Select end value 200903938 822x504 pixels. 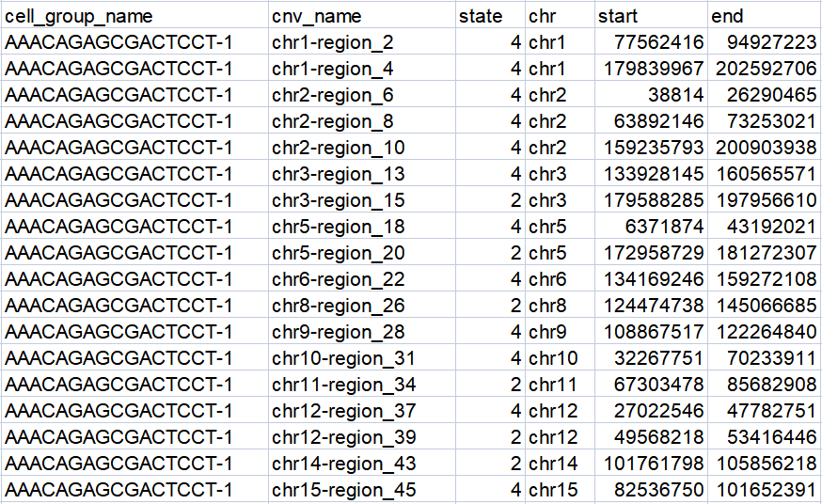(765, 147)
